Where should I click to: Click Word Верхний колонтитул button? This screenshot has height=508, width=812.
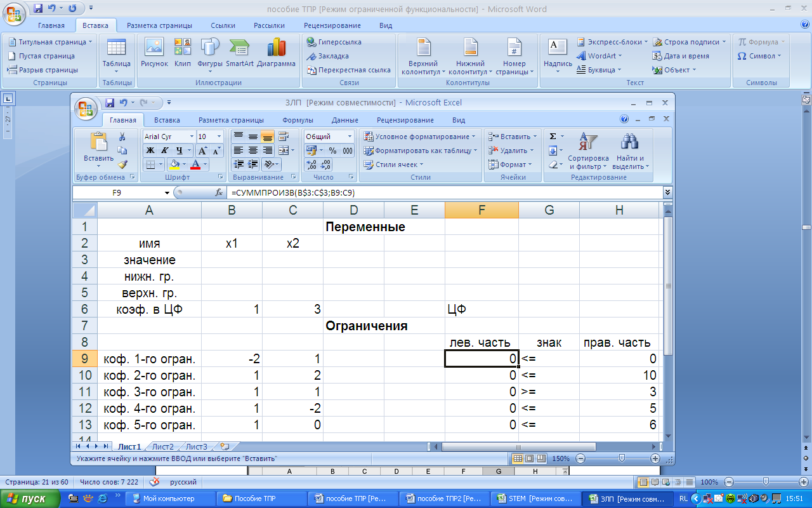[x=423, y=56]
